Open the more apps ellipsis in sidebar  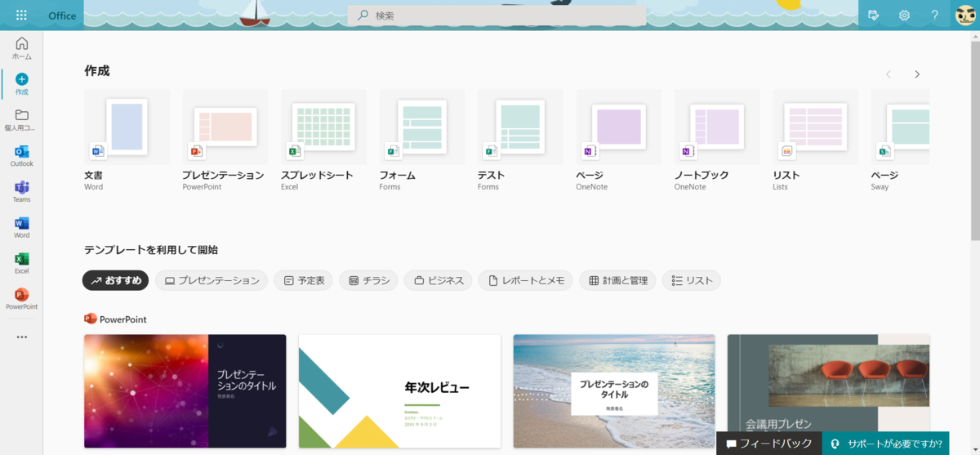pos(22,337)
